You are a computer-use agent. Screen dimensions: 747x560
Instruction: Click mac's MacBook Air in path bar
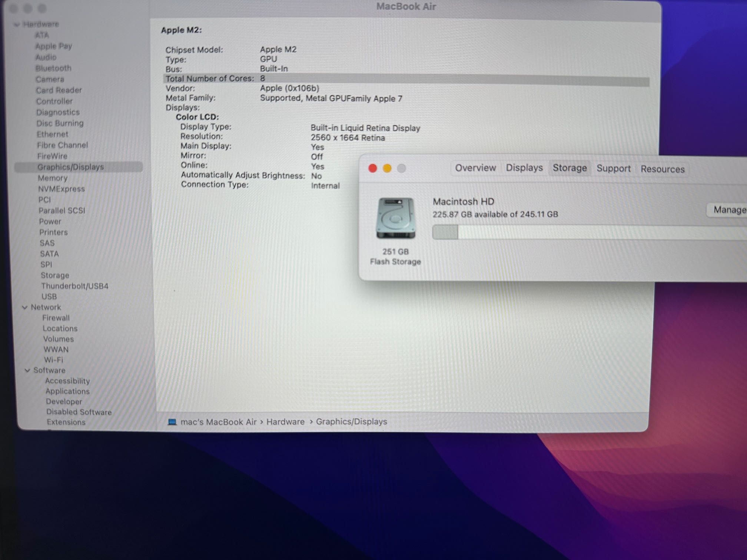click(x=219, y=422)
